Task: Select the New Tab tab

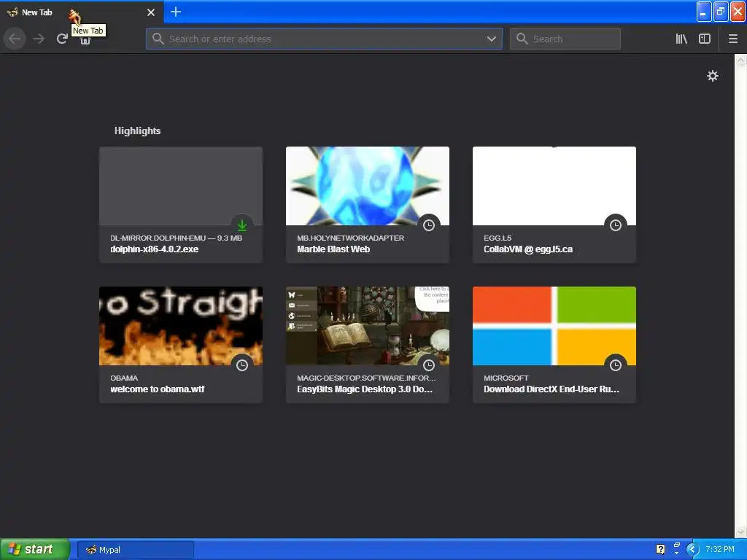Action: tap(82, 12)
